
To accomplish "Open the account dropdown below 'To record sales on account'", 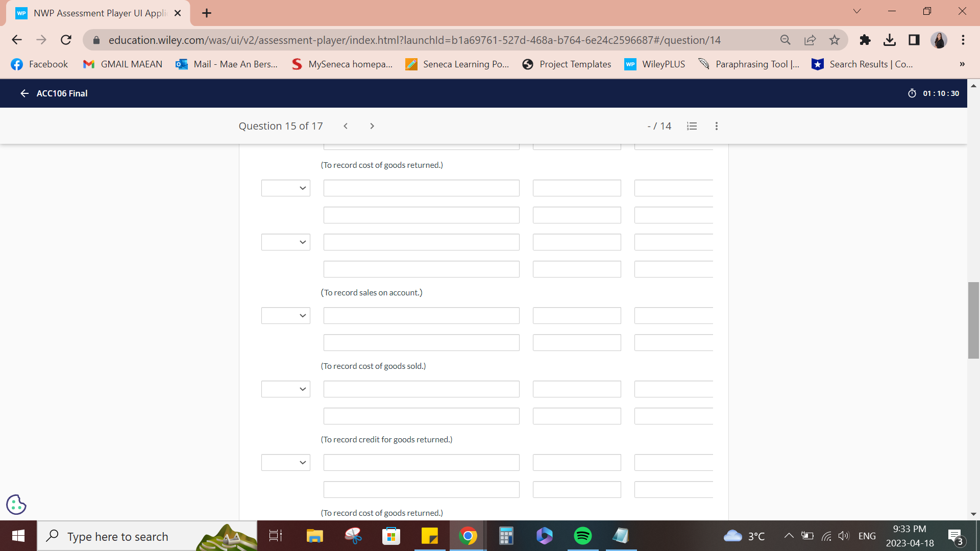I will click(285, 315).
